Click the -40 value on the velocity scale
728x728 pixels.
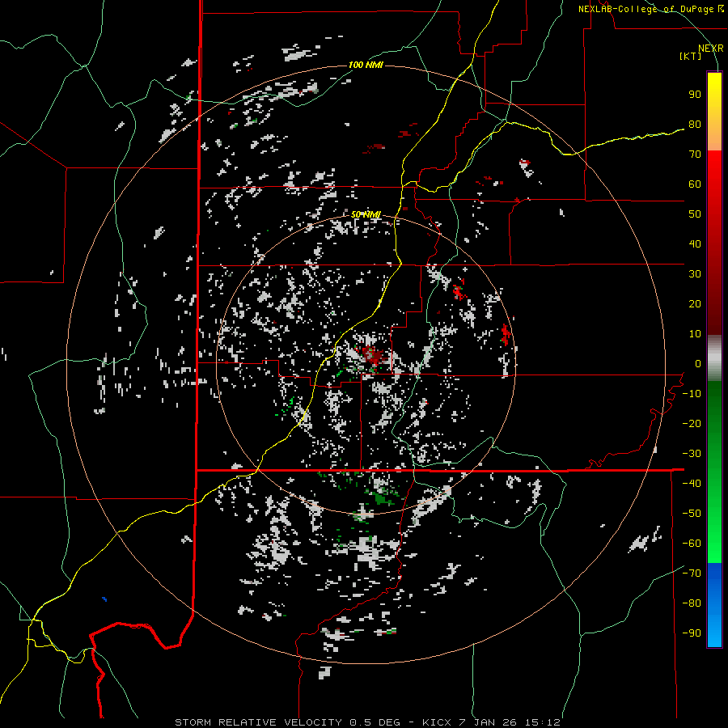click(x=692, y=484)
